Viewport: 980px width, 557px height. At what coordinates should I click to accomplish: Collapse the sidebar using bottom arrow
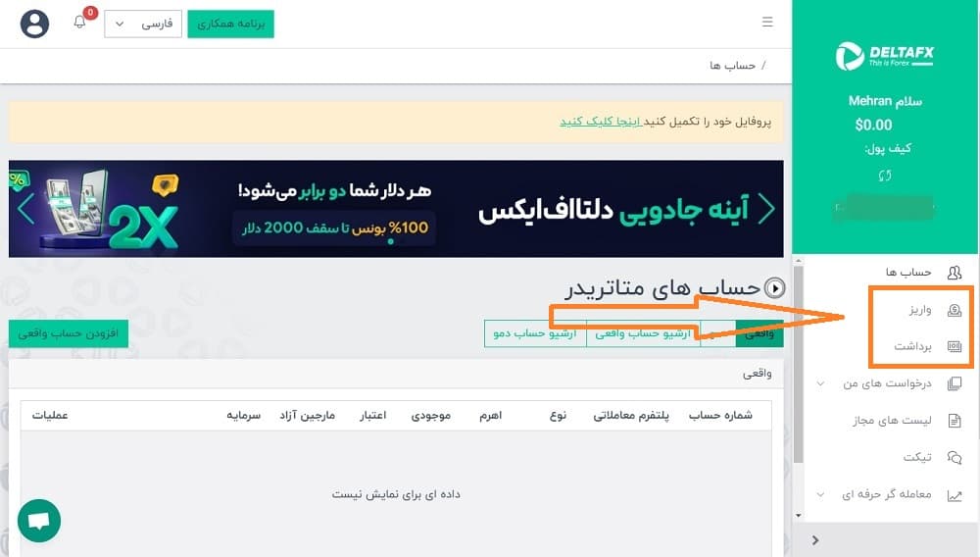point(815,540)
